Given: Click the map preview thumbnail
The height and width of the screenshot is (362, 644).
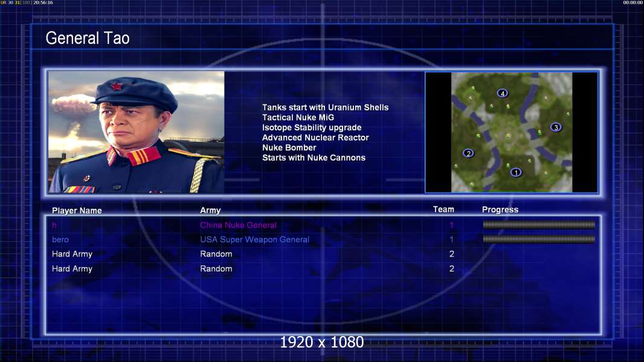Looking at the screenshot, I should point(511,132).
